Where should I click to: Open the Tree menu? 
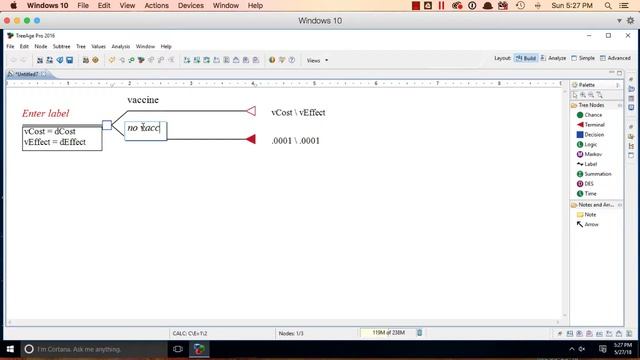point(81,47)
